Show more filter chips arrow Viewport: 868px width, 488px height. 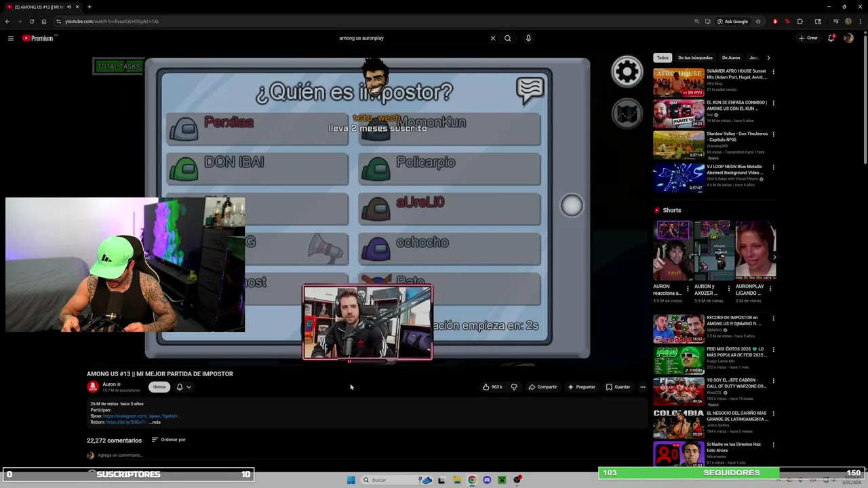768,58
